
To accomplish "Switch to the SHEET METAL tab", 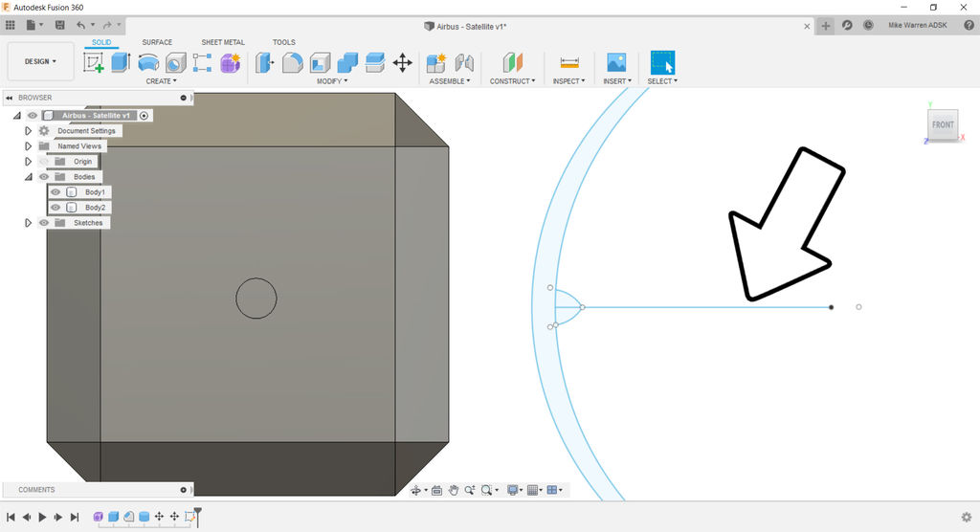I will click(x=223, y=42).
